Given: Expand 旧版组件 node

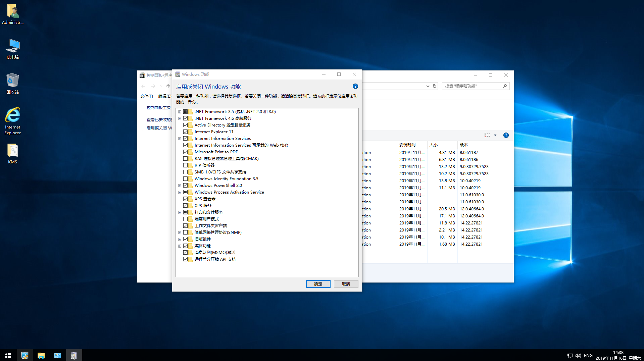Looking at the screenshot, I should (x=180, y=239).
